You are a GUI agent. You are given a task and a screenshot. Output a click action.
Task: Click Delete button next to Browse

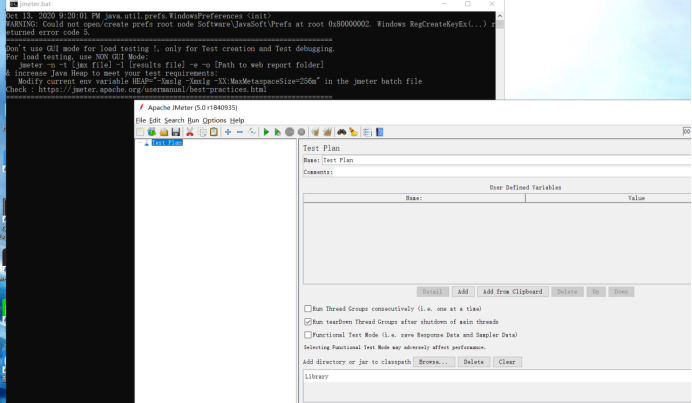click(x=474, y=362)
